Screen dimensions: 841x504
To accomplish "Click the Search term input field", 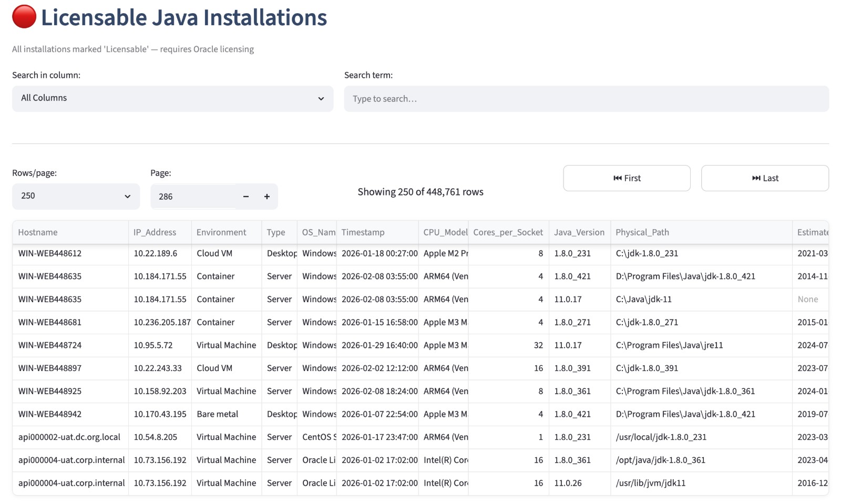I will coord(586,99).
